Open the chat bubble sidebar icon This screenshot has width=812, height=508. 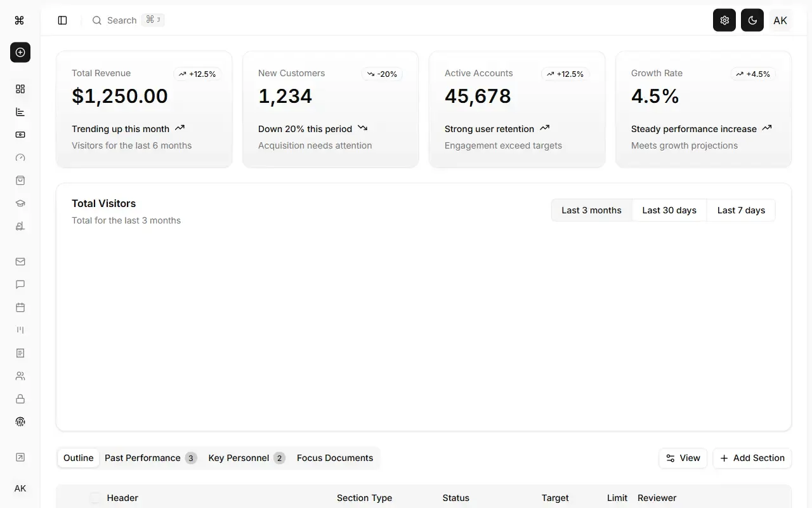(x=20, y=284)
